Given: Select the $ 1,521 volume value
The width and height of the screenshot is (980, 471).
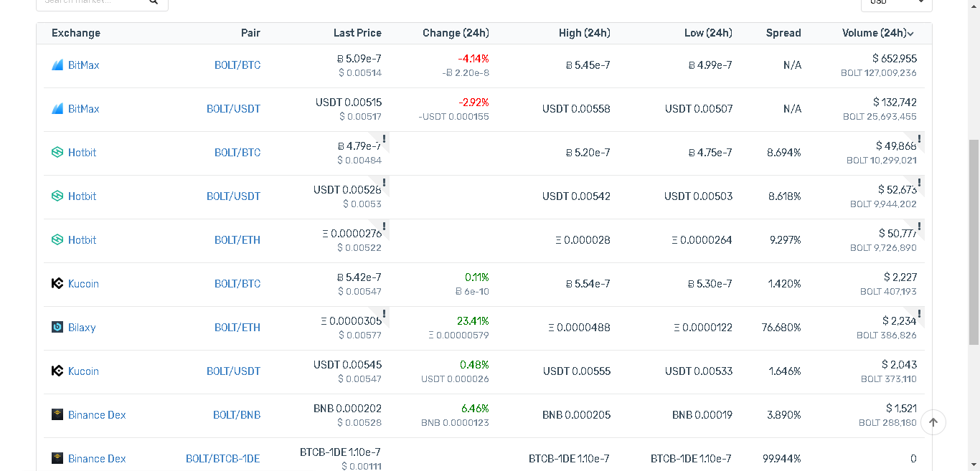Looking at the screenshot, I should coord(901,409).
